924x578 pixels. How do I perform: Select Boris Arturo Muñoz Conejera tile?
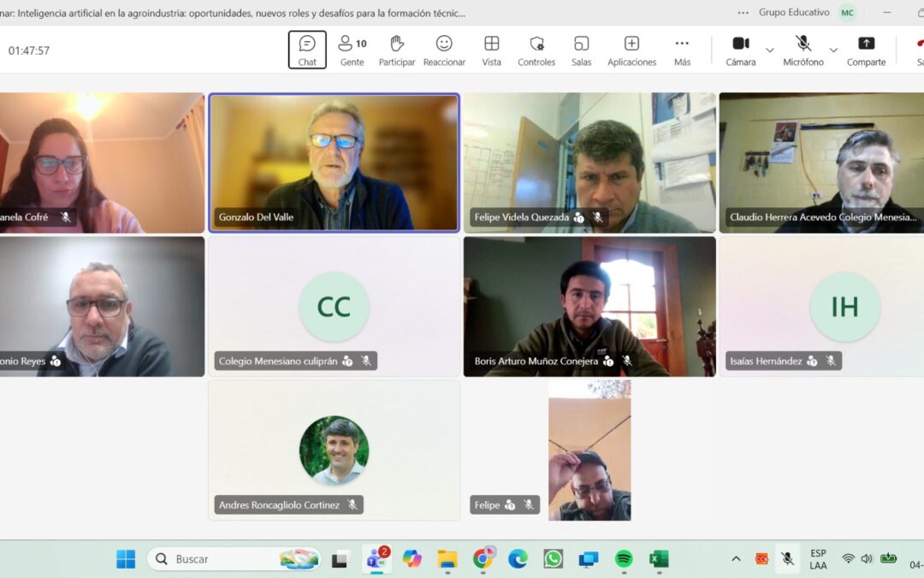(x=589, y=307)
